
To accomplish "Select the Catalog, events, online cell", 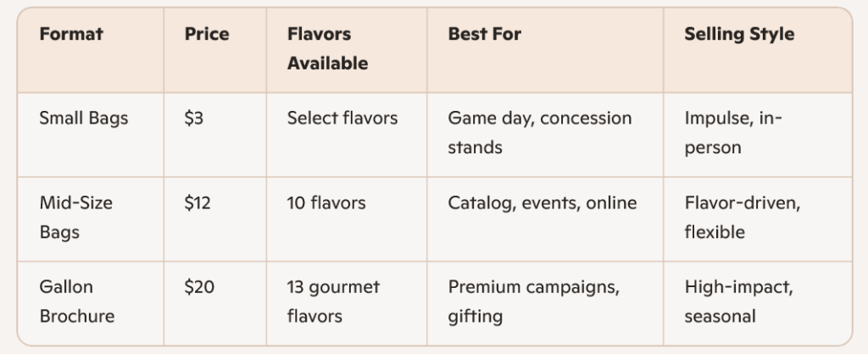I will 542,203.
